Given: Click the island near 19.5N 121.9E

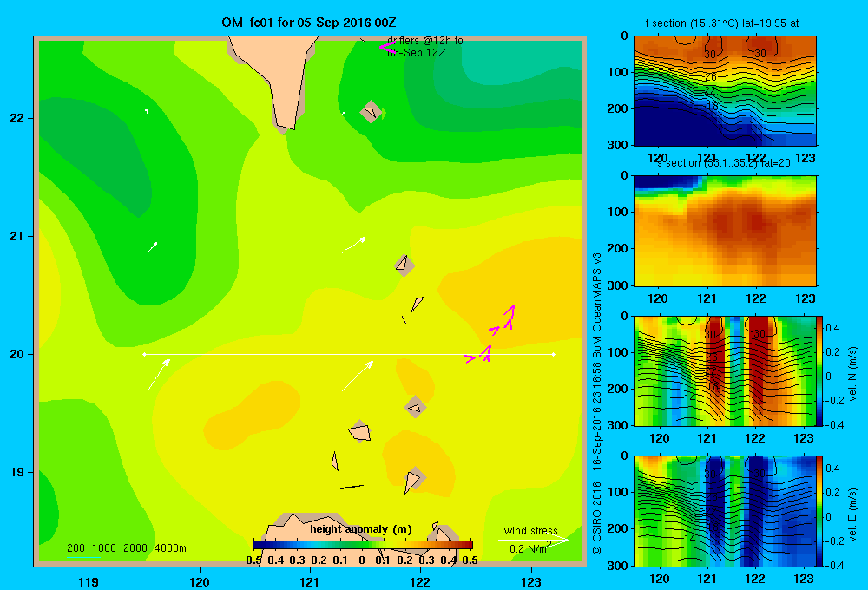Looking at the screenshot, I should (x=415, y=408).
